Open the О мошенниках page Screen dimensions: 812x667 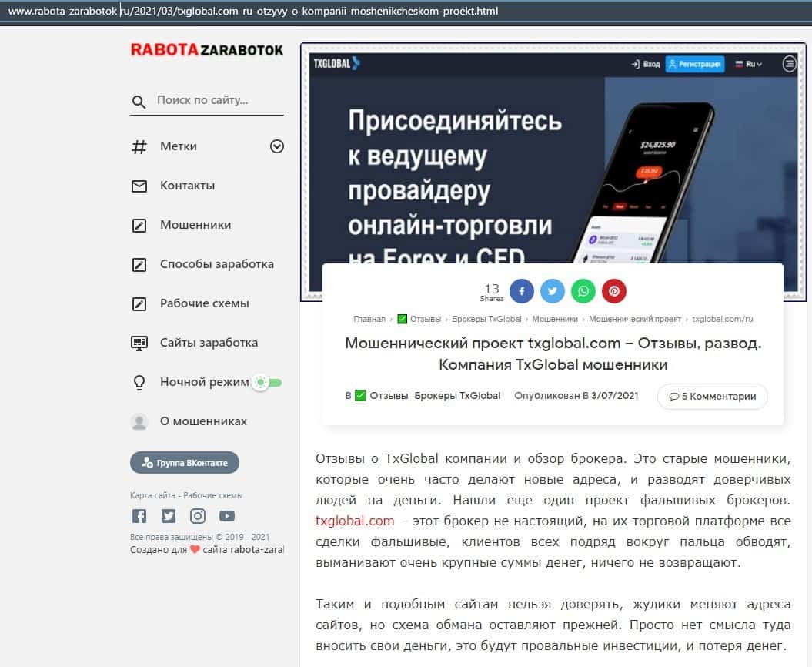pyautogui.click(x=203, y=421)
